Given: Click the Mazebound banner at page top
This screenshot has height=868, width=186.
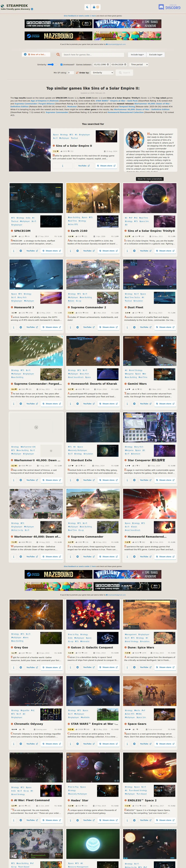Looking at the screenshot, I should [58, 36].
